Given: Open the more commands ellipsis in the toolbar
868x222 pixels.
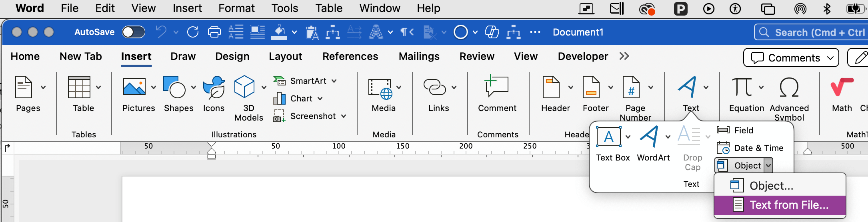Looking at the screenshot, I should 535,32.
